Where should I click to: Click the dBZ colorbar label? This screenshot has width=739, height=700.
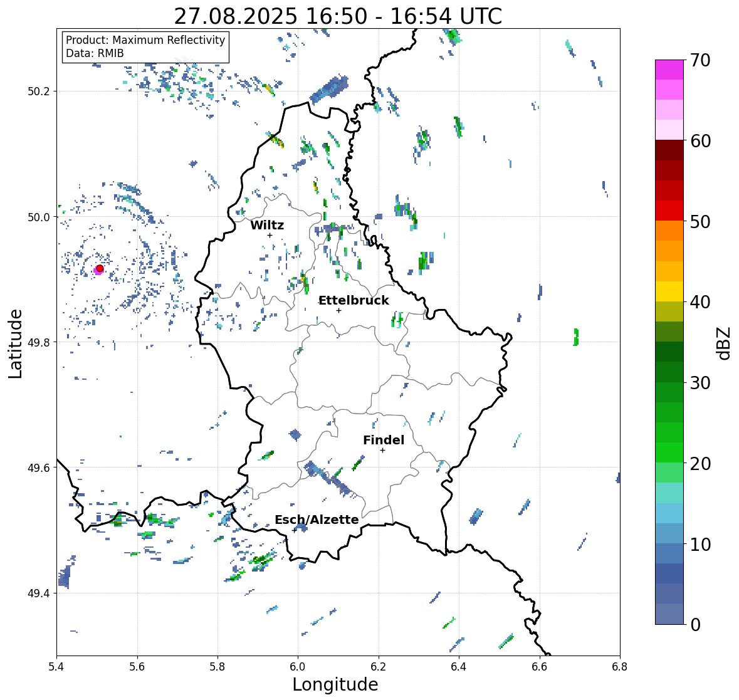725,343
